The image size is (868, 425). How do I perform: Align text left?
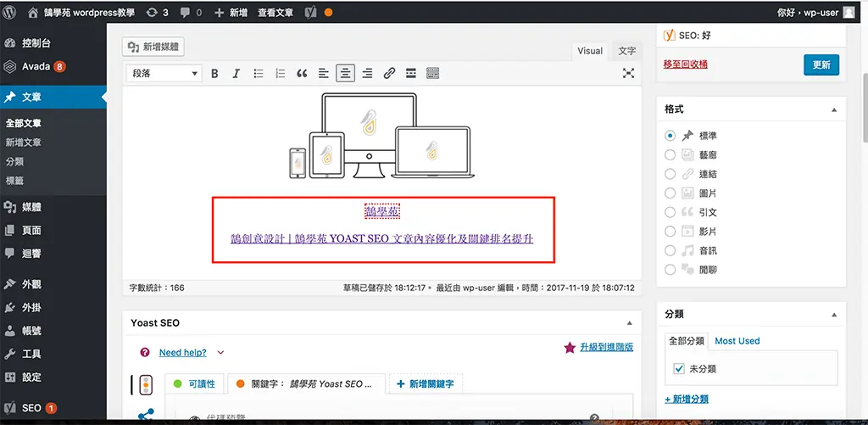click(x=324, y=73)
